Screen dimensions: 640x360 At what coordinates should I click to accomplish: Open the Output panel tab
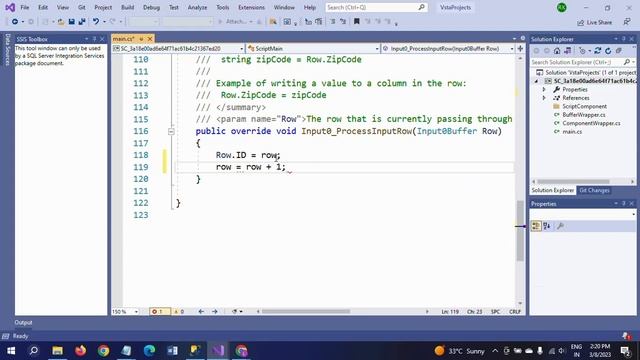(23, 322)
